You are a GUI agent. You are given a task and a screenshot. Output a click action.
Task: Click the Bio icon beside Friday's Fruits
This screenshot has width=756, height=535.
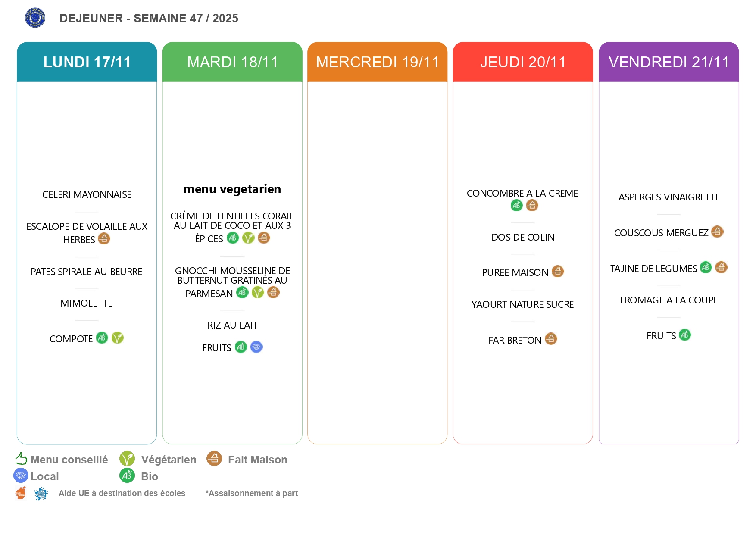click(685, 335)
